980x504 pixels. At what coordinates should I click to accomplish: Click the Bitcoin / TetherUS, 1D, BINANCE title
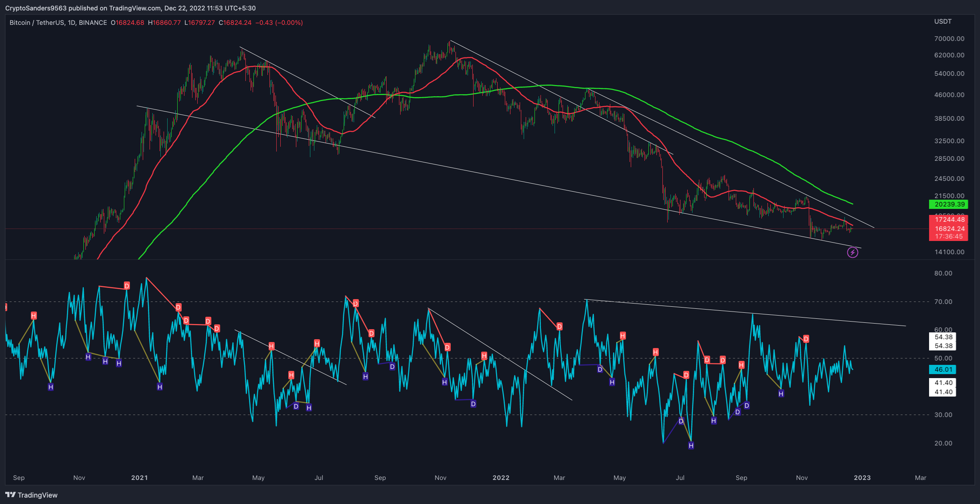pyautogui.click(x=58, y=22)
